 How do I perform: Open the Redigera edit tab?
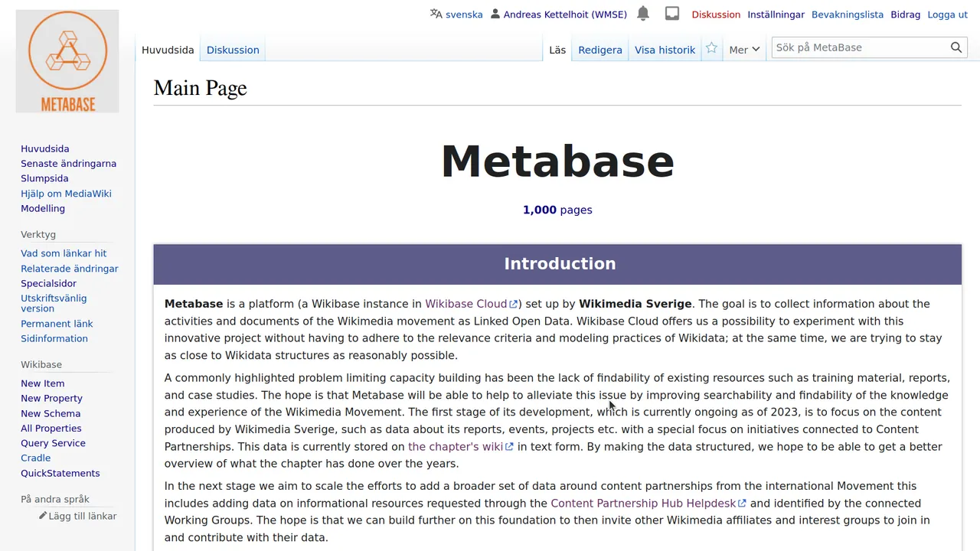coord(600,50)
